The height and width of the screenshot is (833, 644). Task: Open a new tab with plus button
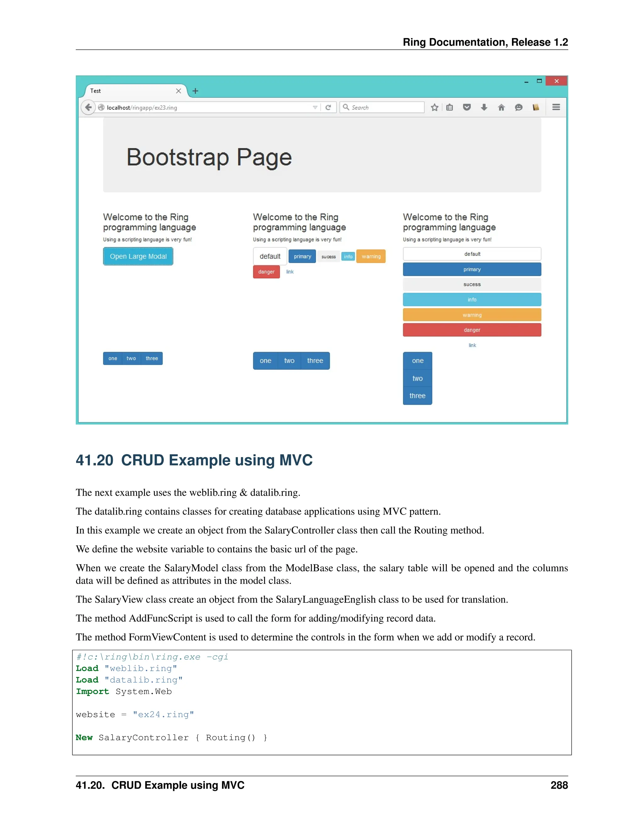point(195,91)
